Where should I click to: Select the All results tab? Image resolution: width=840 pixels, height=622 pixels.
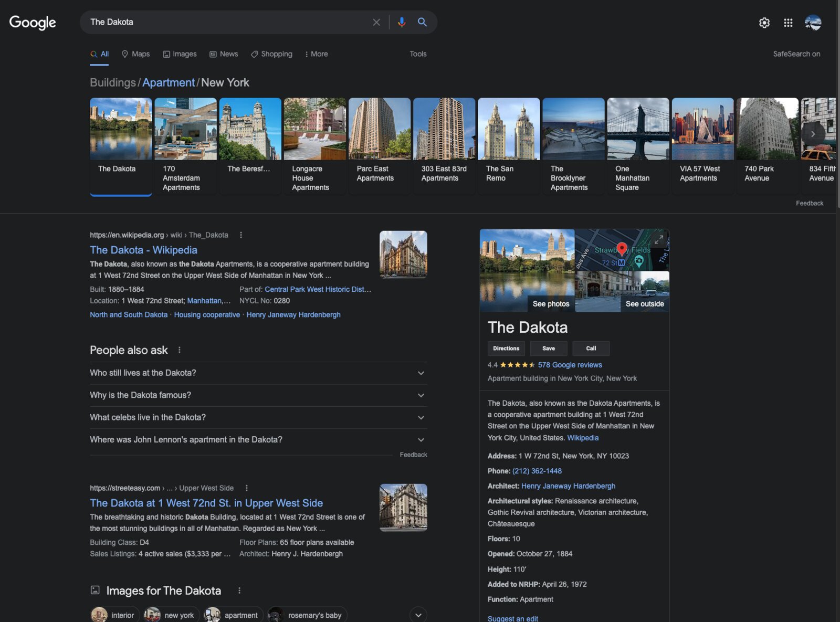[x=99, y=54]
